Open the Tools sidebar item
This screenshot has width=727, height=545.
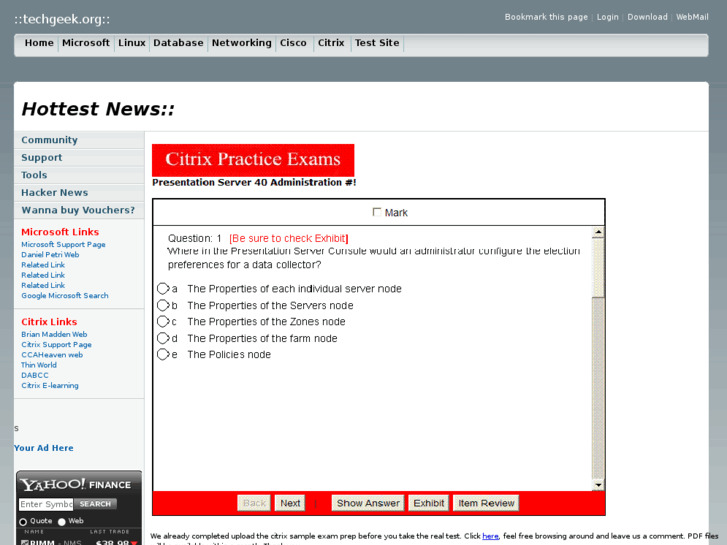point(79,175)
